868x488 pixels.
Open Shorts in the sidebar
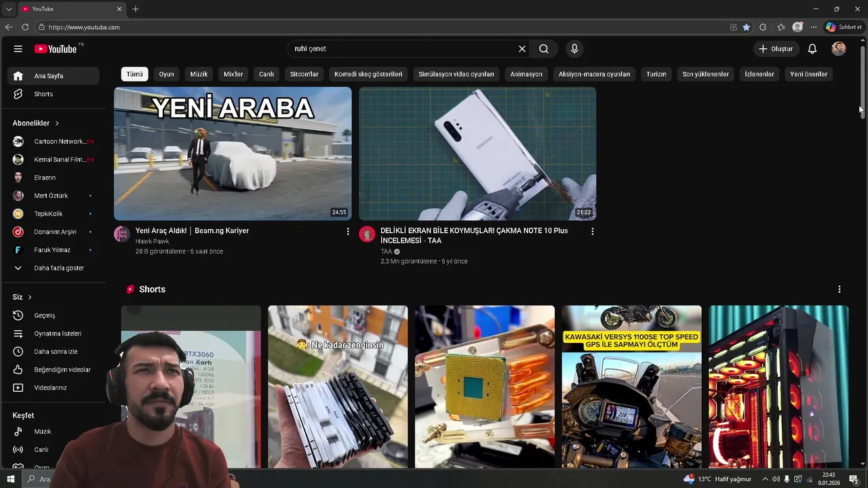coord(54,94)
